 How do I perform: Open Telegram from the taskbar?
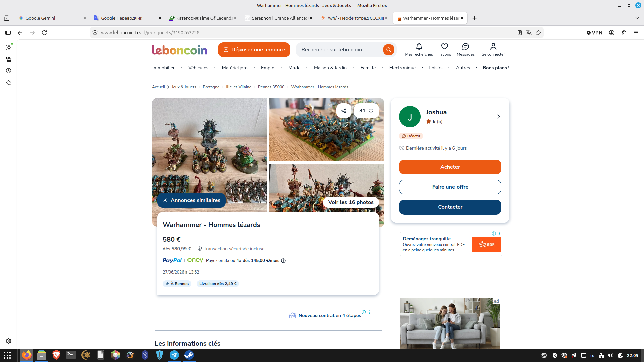[174, 355]
